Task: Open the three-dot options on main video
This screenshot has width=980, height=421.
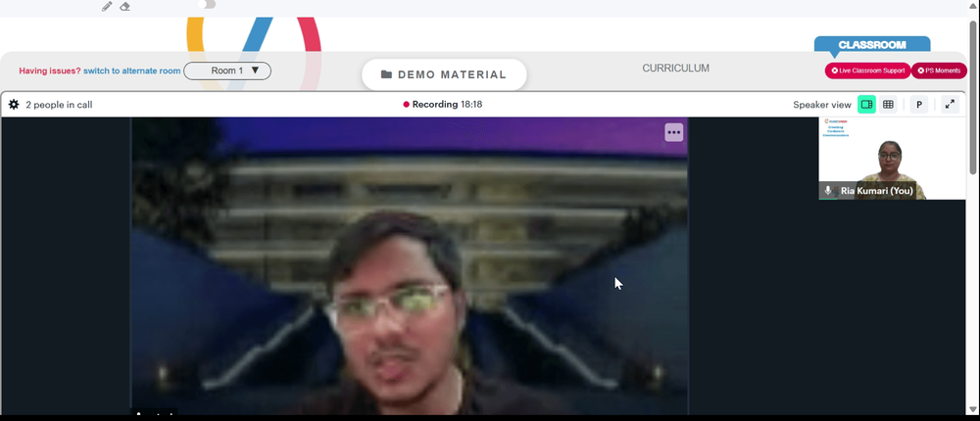Action: tap(674, 132)
